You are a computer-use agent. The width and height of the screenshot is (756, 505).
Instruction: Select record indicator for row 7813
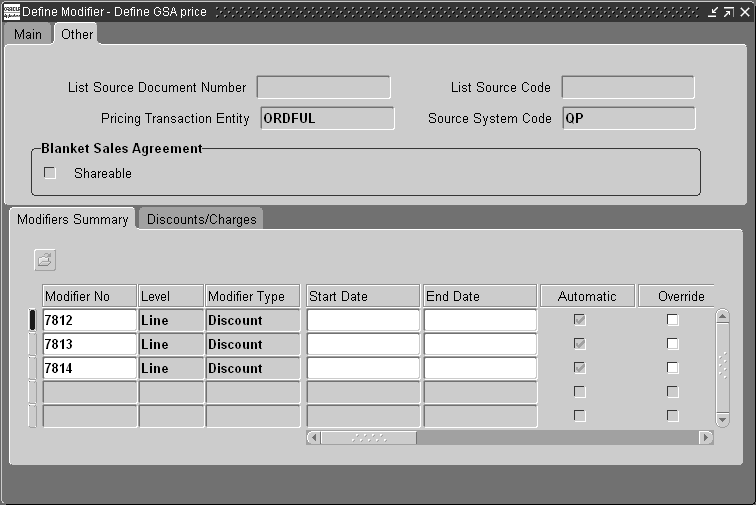[32, 344]
